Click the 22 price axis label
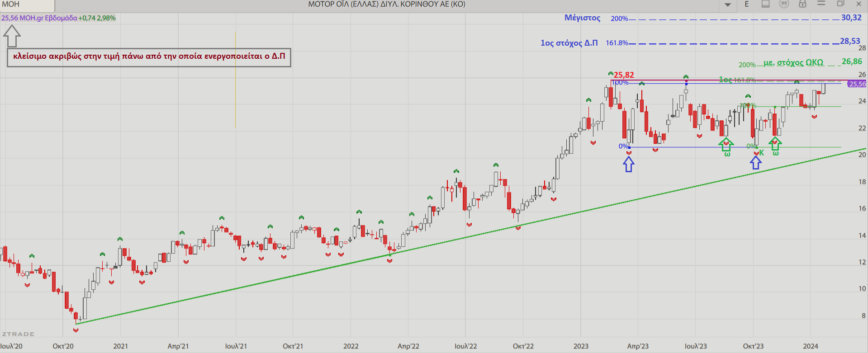The width and height of the screenshot is (868, 353). click(x=863, y=128)
